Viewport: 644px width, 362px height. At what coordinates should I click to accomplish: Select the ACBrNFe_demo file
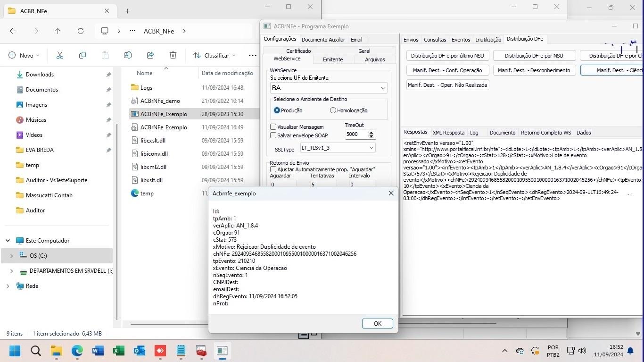coord(160,101)
